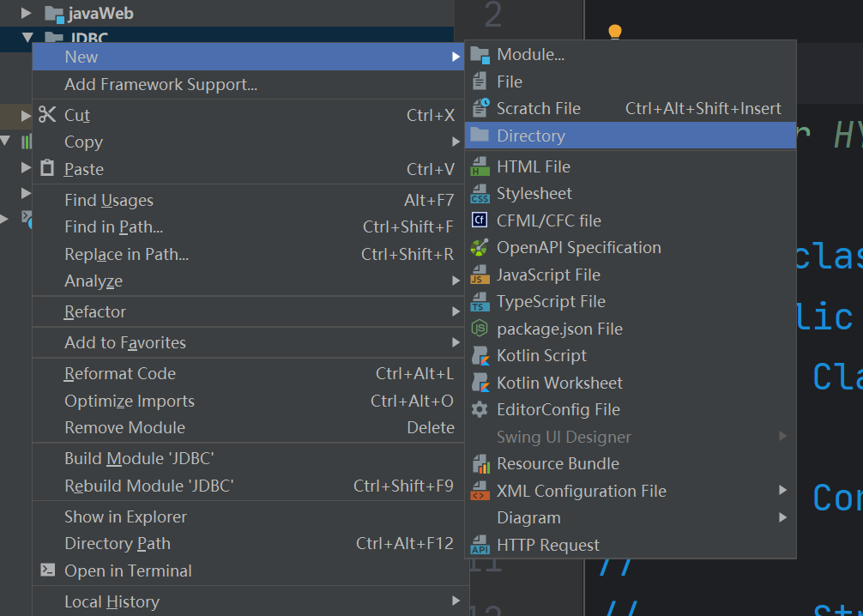
Task: Select the javaWeb module in project tree
Action: point(100,14)
